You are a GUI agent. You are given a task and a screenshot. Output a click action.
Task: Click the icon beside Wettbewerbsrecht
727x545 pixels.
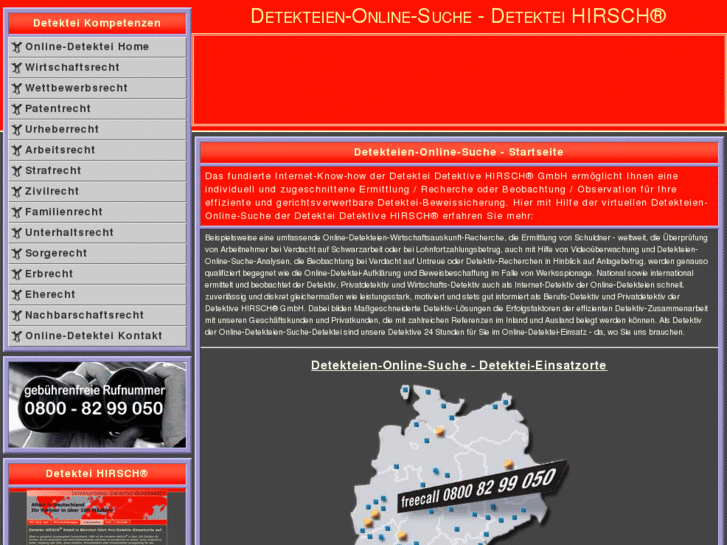tap(17, 88)
